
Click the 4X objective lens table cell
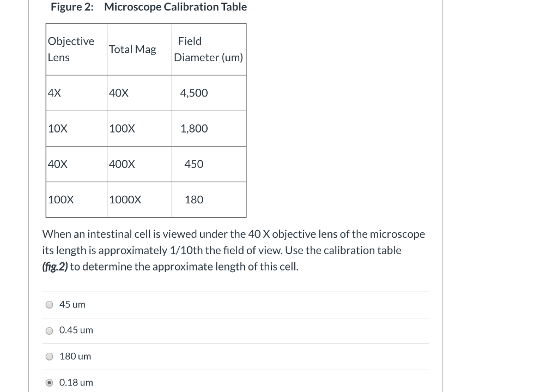[x=53, y=93]
